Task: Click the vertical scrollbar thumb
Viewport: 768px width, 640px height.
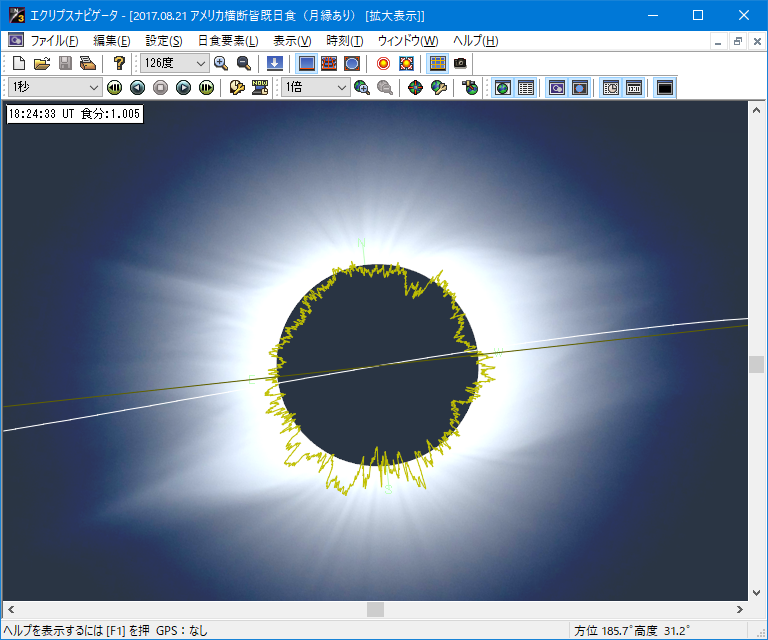Action: click(x=757, y=364)
